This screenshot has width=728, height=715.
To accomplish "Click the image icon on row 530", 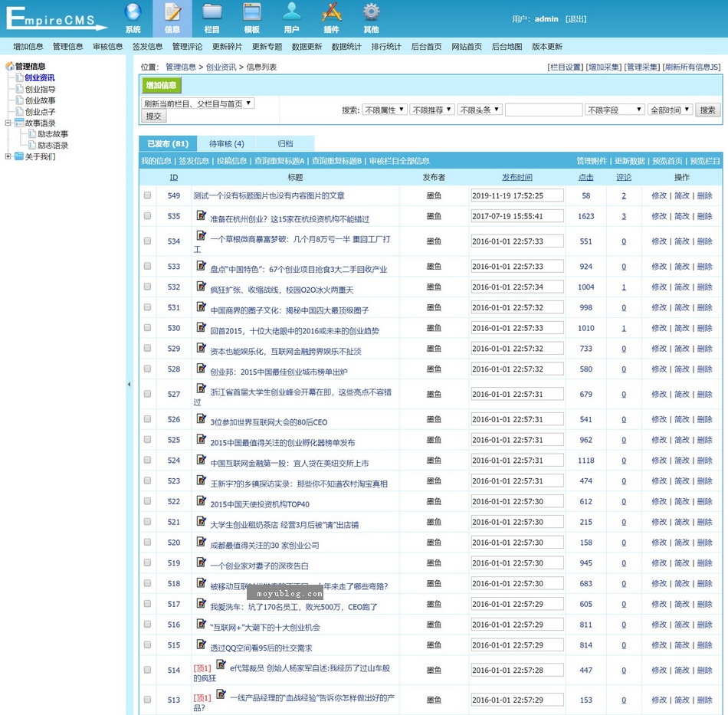I will [201, 327].
